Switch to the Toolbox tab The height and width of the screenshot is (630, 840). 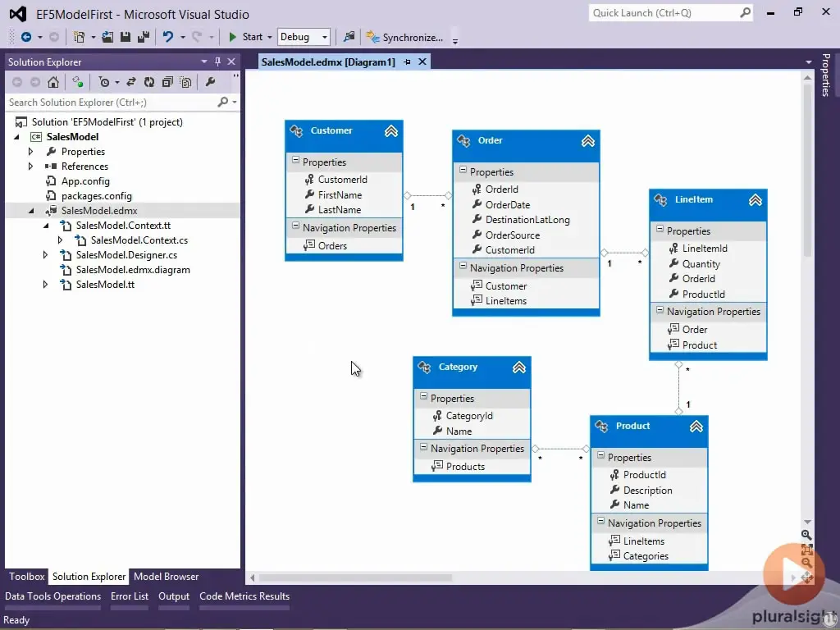26,577
